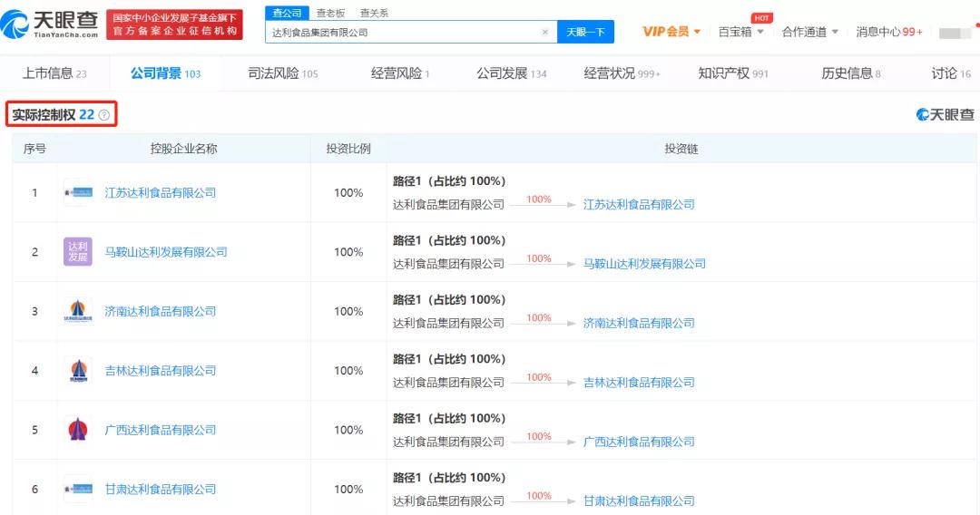Click the 控股企业名称 column header
This screenshot has width=980, height=515.
pos(183,149)
